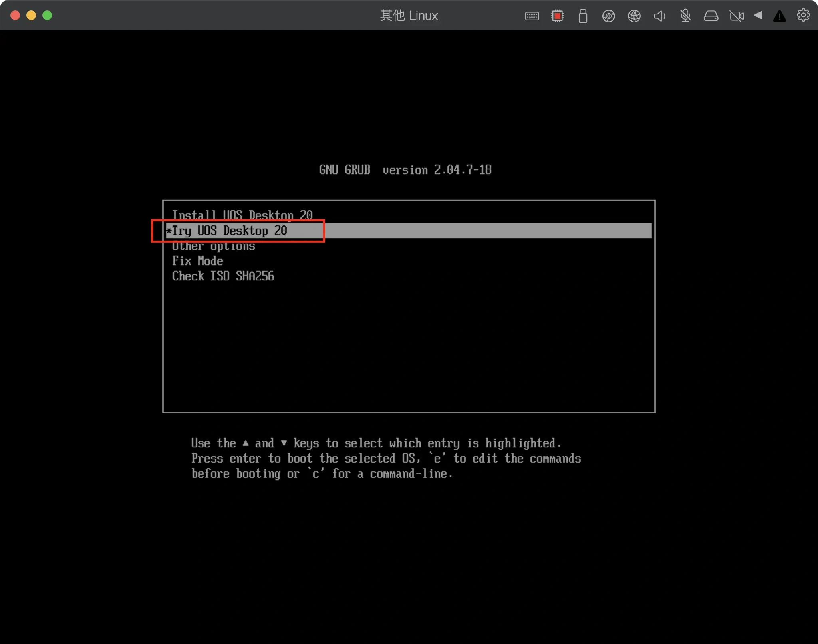Open the USB device icon
Screen dimensions: 818x644
coord(583,16)
